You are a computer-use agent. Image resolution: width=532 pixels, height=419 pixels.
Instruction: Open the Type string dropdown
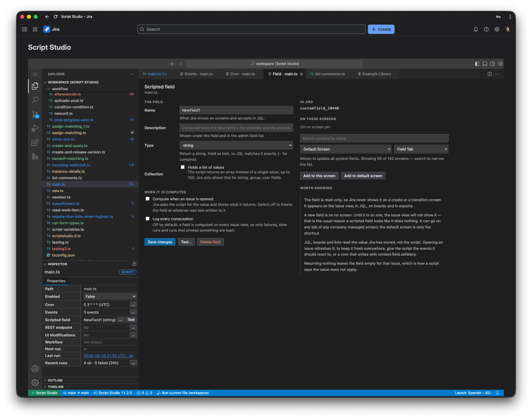click(x=236, y=145)
